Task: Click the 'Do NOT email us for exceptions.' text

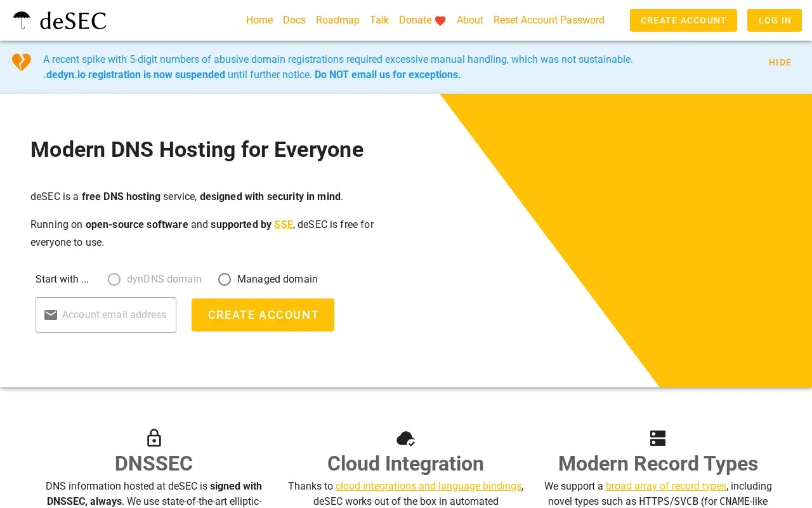Action: coord(388,75)
